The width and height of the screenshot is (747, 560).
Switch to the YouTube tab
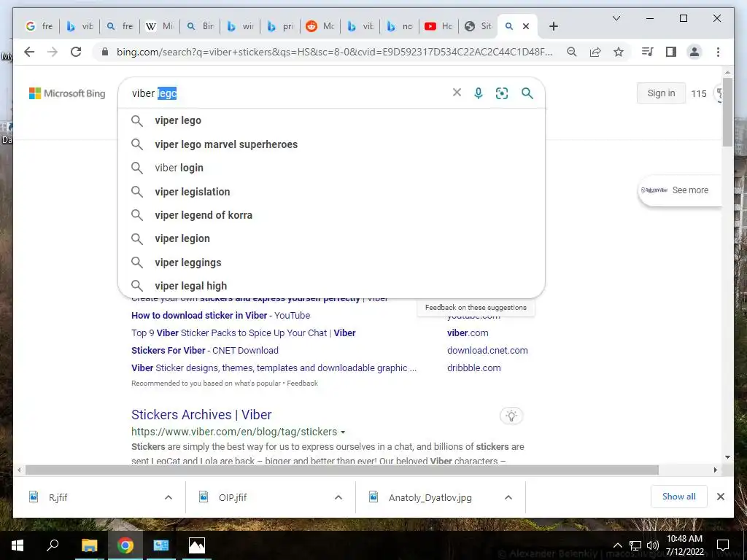pos(438,26)
